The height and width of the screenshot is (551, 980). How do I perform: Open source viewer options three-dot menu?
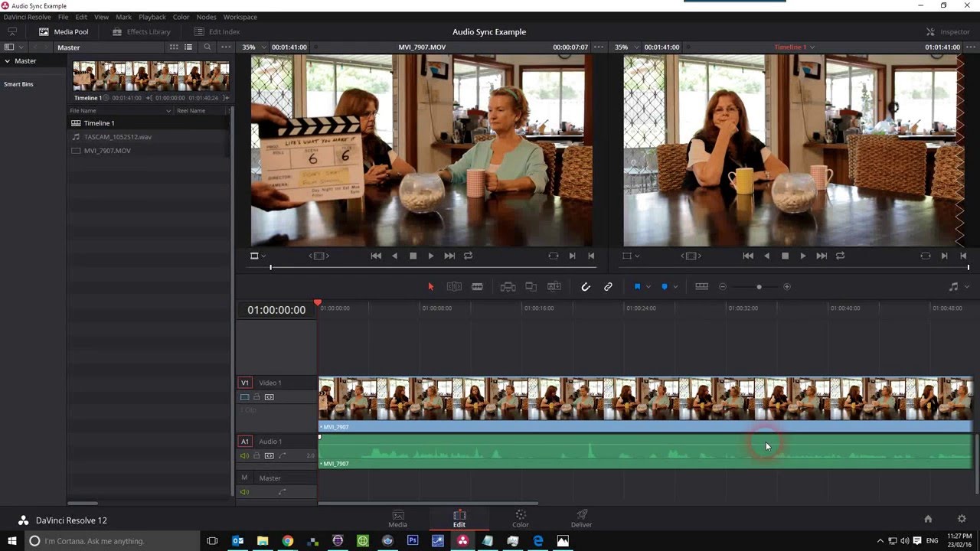(599, 47)
